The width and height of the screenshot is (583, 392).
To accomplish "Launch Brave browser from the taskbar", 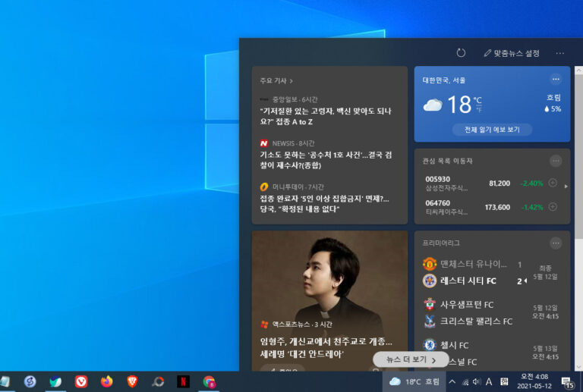I will pos(132,381).
